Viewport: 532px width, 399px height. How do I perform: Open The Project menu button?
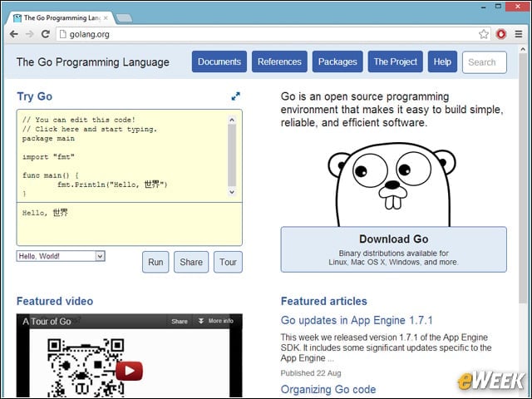point(396,62)
